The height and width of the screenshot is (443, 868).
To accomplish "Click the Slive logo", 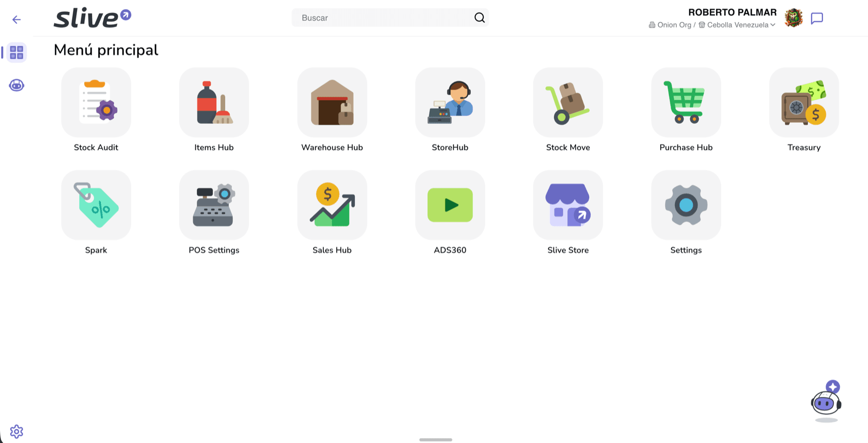I will pos(93,18).
